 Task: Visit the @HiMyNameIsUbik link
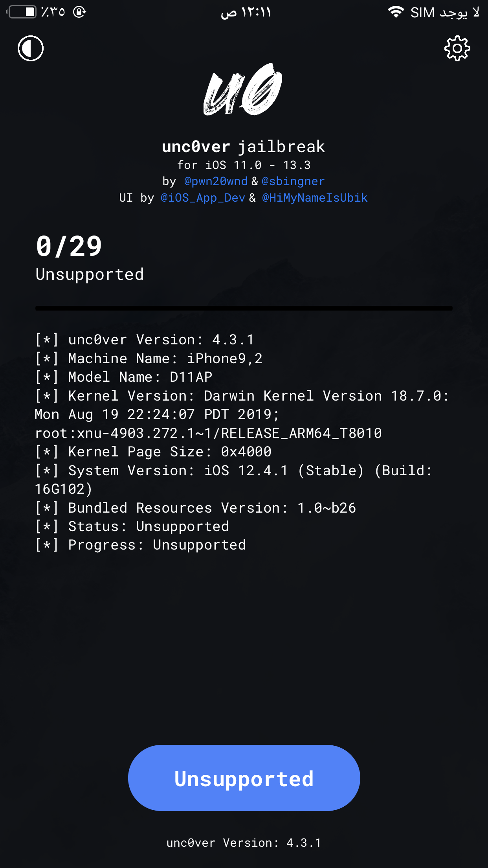coord(315,198)
